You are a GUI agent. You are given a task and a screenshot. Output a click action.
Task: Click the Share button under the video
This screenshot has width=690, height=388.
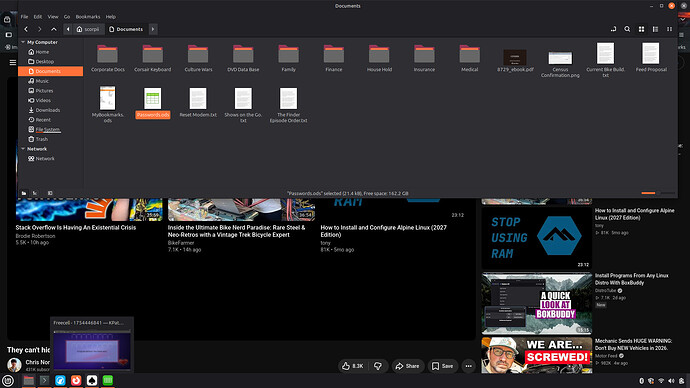[407, 366]
